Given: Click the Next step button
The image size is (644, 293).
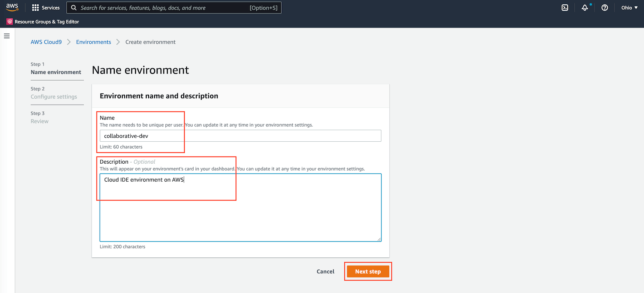Looking at the screenshot, I should [368, 271].
